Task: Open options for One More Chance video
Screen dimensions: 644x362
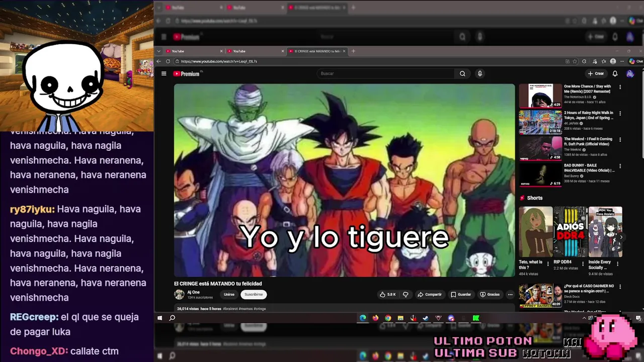Action: pos(620,87)
